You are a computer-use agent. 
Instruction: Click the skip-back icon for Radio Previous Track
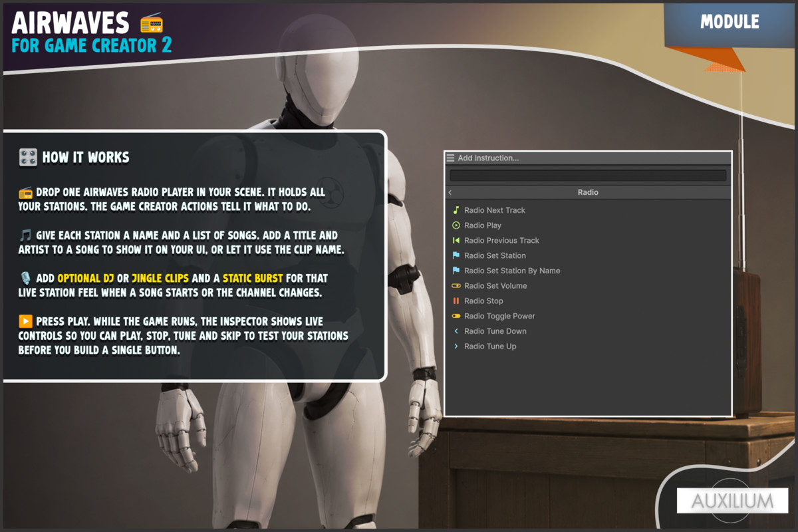coord(456,240)
